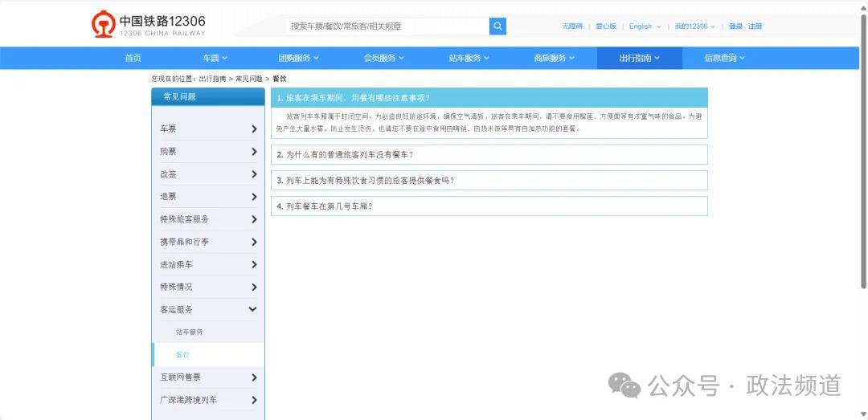Expand the 广深港跨境列车 sidebar category
868x420 pixels.
tap(209, 400)
